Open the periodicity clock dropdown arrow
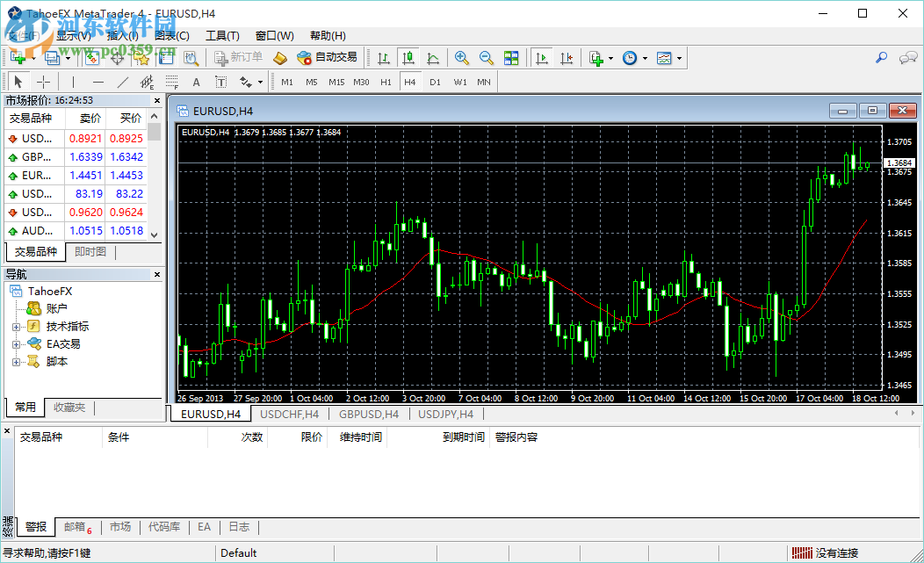The image size is (924, 563). click(x=646, y=59)
